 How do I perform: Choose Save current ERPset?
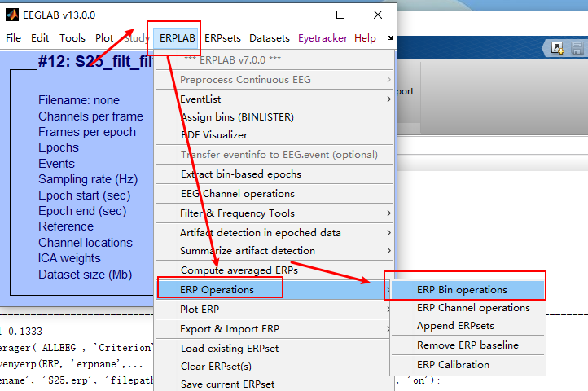pyautogui.click(x=274, y=384)
